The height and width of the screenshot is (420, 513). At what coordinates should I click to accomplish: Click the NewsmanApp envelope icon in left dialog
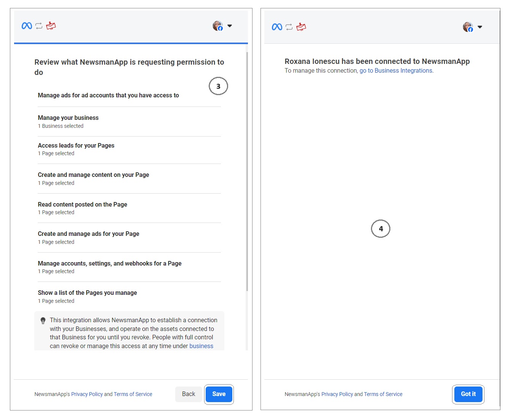tap(51, 26)
